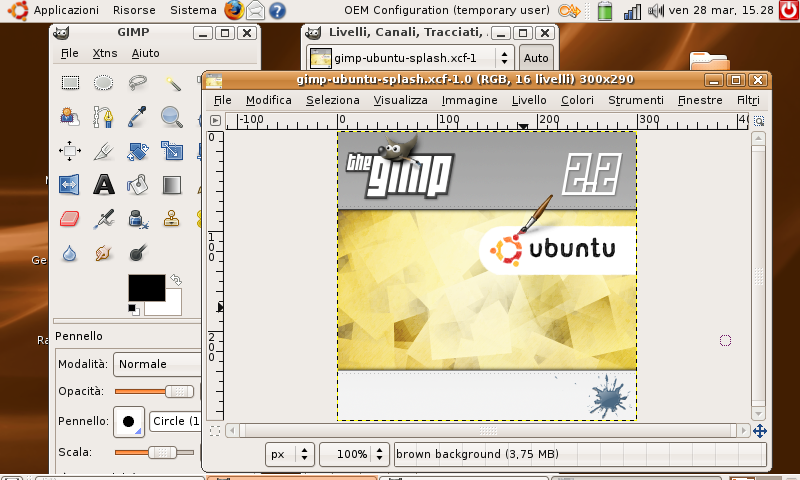800x480 pixels.
Task: Select the Text tool
Action: tap(104, 185)
